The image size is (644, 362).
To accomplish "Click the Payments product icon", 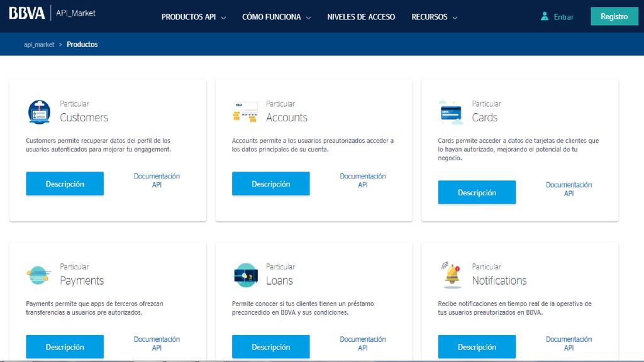I will point(38,275).
